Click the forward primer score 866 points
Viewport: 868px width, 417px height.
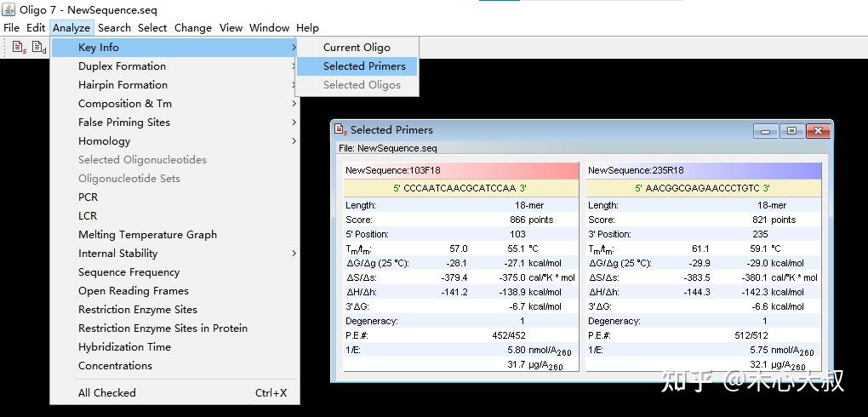click(531, 220)
